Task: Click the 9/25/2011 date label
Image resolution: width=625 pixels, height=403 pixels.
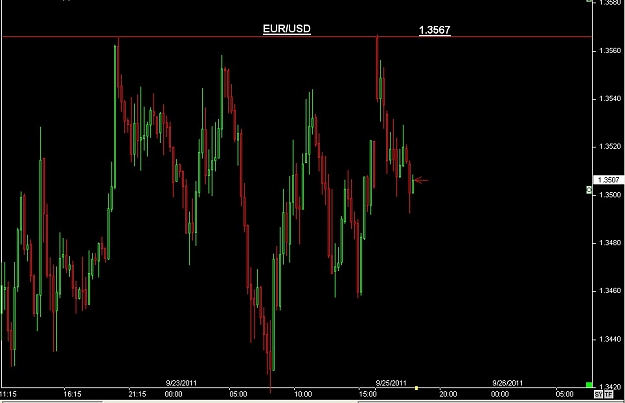Action: click(x=391, y=383)
